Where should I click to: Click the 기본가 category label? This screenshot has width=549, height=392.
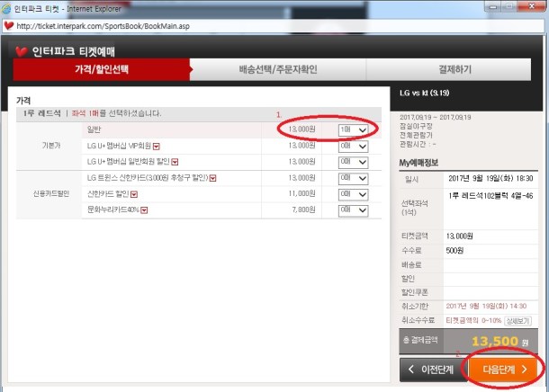click(x=51, y=146)
